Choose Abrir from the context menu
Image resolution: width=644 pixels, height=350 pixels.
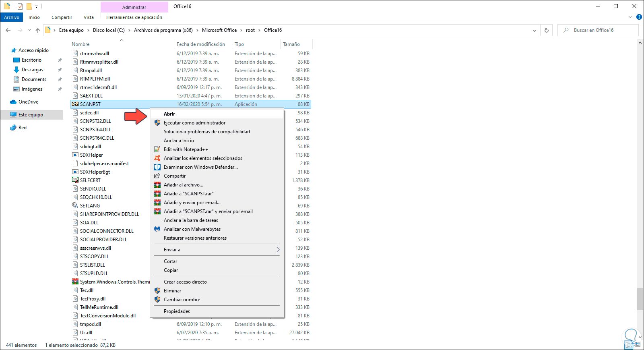(x=217, y=114)
